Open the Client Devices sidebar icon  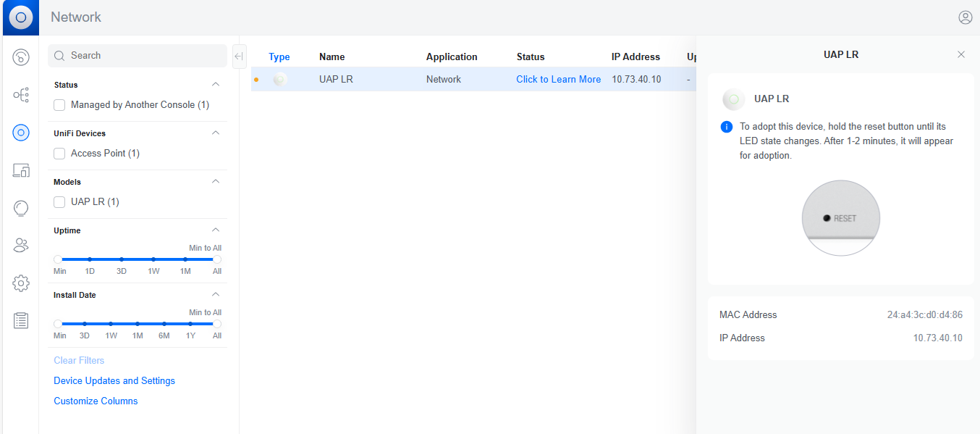pyautogui.click(x=21, y=170)
